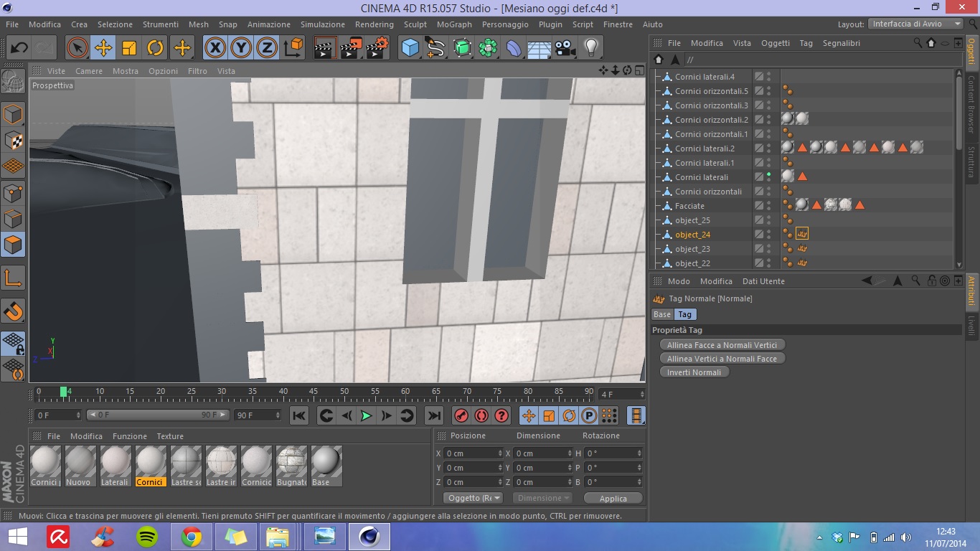Screen dimensions: 980x551
Task: Click the Applica button
Action: coord(613,499)
